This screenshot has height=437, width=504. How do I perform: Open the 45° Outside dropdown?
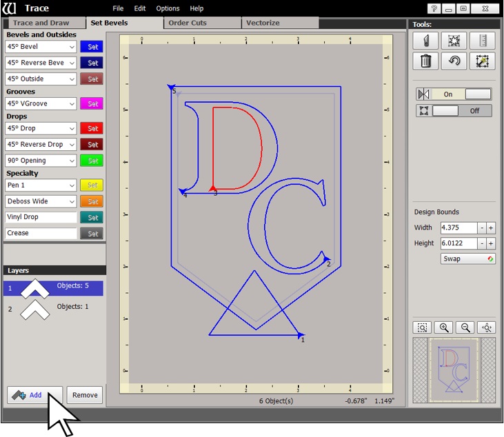(41, 79)
